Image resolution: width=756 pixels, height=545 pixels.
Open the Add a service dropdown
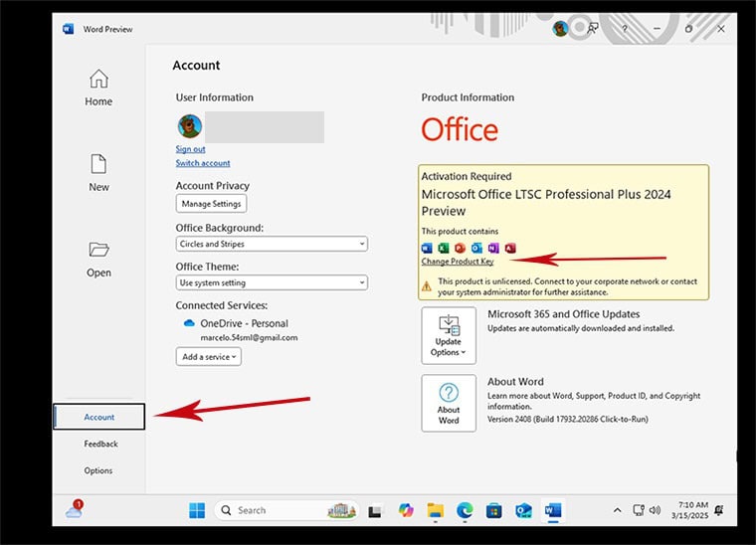click(x=208, y=357)
